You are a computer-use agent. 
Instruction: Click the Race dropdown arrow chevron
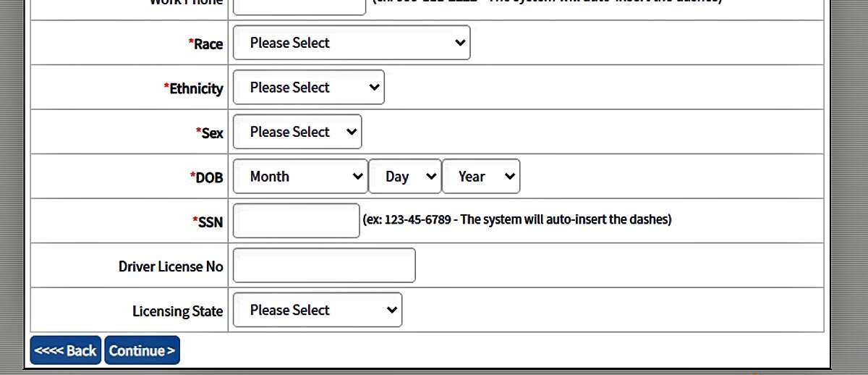[460, 43]
